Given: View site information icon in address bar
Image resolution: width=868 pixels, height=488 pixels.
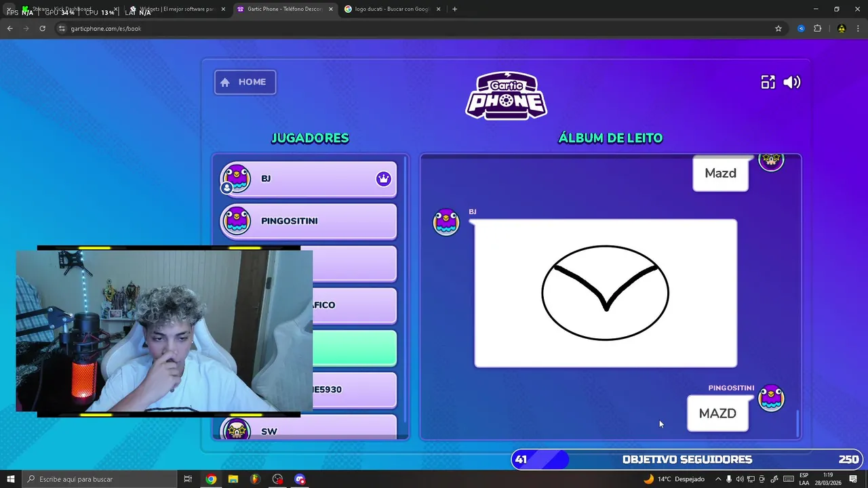Looking at the screenshot, I should click(62, 28).
